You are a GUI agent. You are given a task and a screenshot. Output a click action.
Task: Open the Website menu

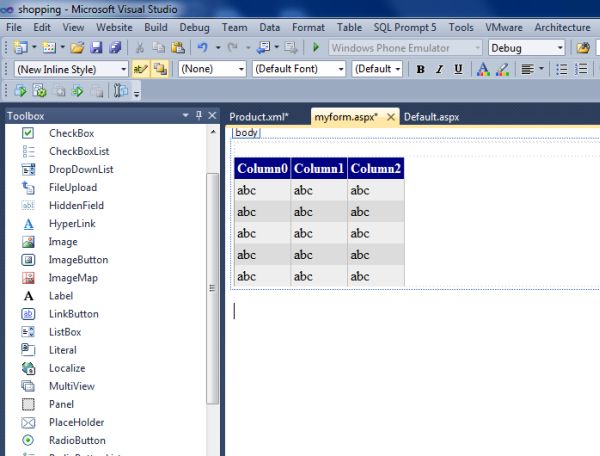(x=114, y=28)
